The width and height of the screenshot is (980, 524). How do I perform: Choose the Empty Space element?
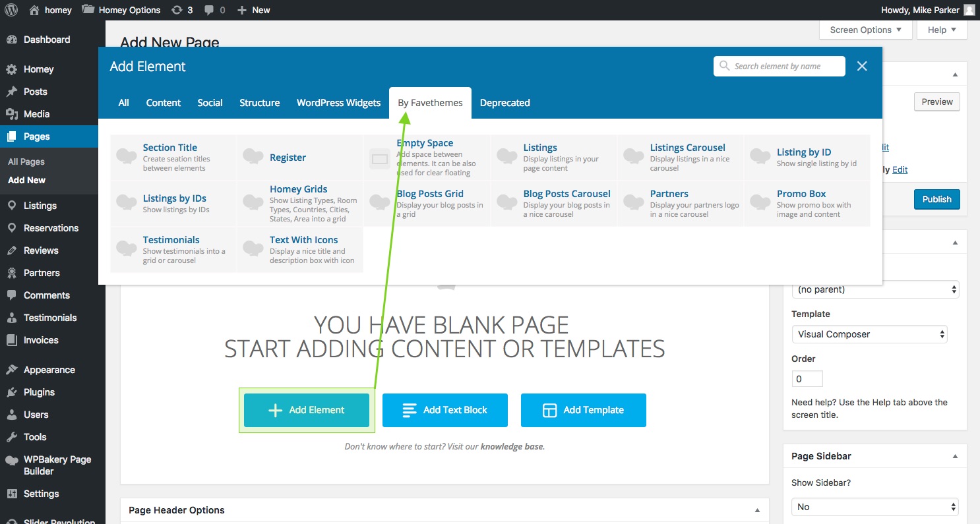427,158
